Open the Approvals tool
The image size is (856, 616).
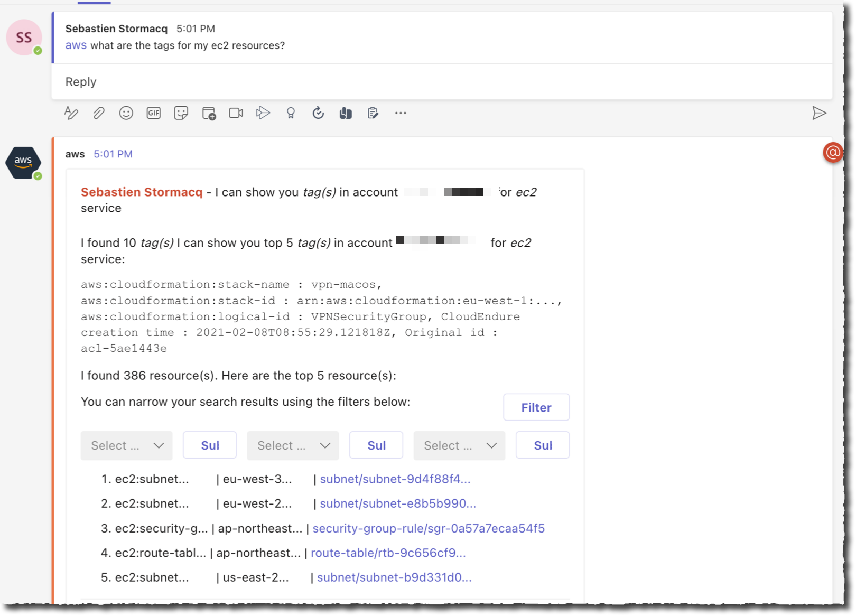coord(373,113)
